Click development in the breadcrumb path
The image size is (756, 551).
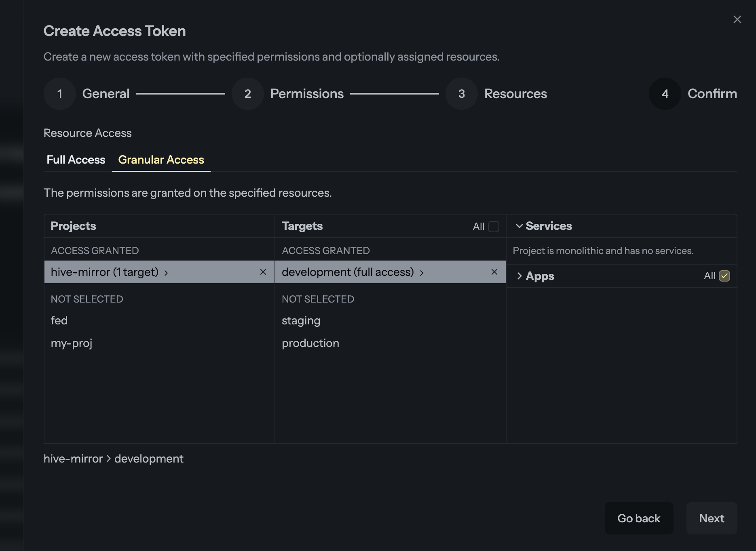tap(148, 458)
